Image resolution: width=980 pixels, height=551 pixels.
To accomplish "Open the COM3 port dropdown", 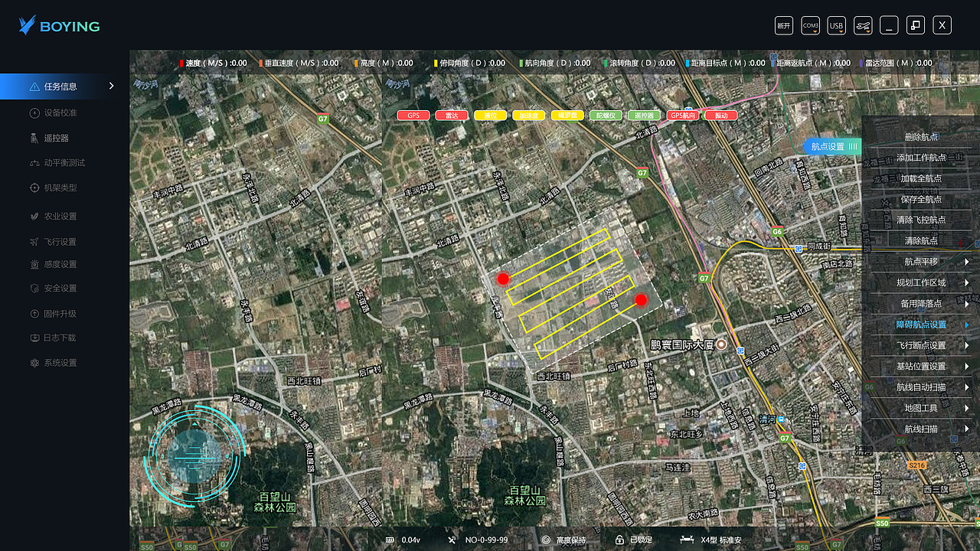I will tap(810, 25).
